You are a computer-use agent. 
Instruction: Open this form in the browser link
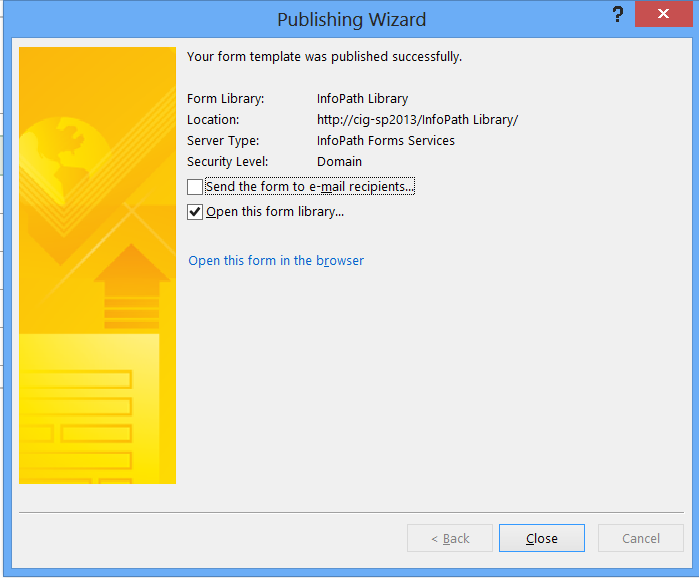276,261
